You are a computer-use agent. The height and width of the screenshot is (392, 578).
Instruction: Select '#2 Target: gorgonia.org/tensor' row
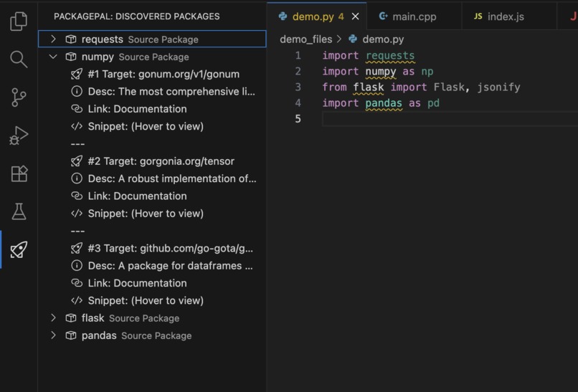pyautogui.click(x=152, y=161)
